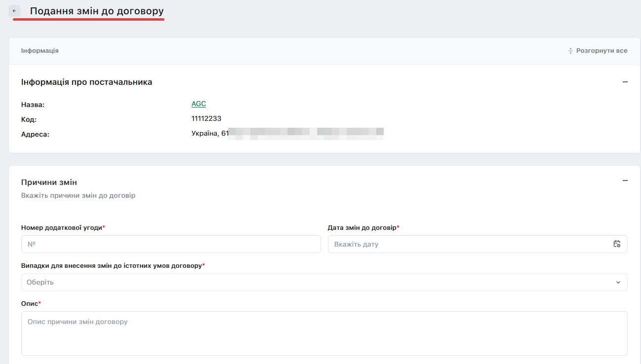The width and height of the screenshot is (641, 364).
Task: Open the AGC supplier link
Action: pyautogui.click(x=199, y=104)
